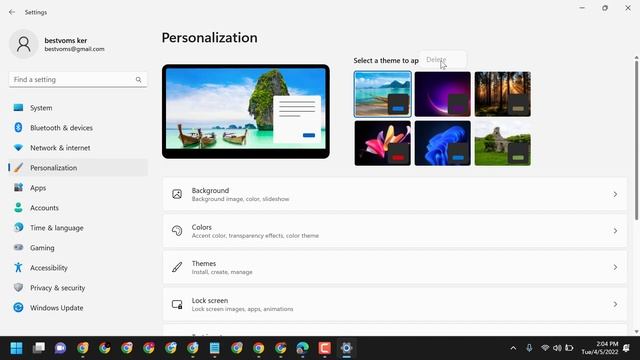Apply the purple glow theme
Viewport: 640px width, 360px height.
pos(442,94)
